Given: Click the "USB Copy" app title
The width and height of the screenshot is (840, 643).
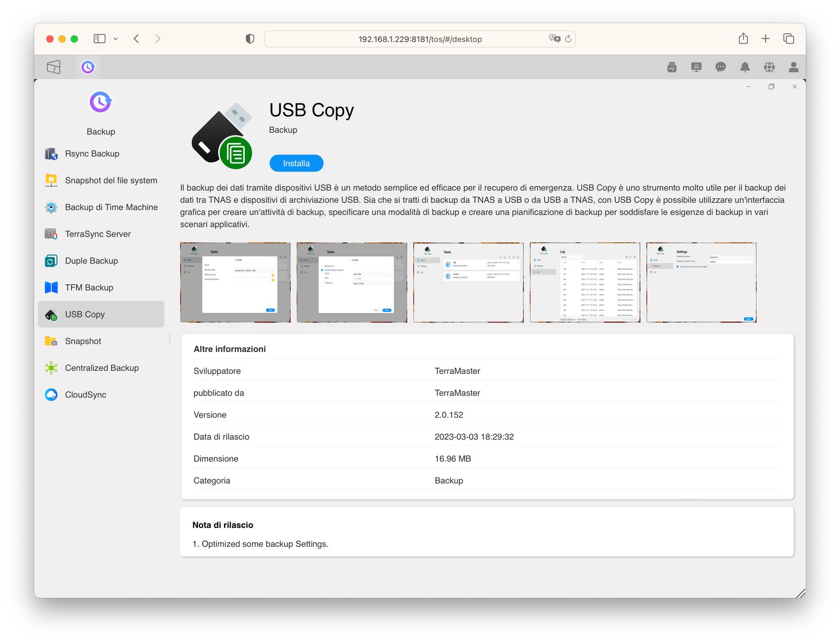Looking at the screenshot, I should (x=311, y=110).
